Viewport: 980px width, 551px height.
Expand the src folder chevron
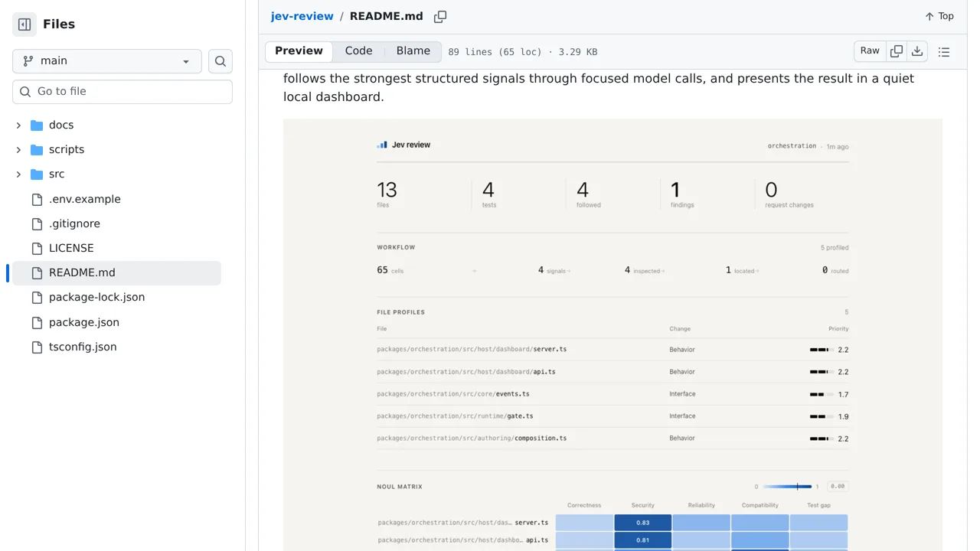(18, 174)
